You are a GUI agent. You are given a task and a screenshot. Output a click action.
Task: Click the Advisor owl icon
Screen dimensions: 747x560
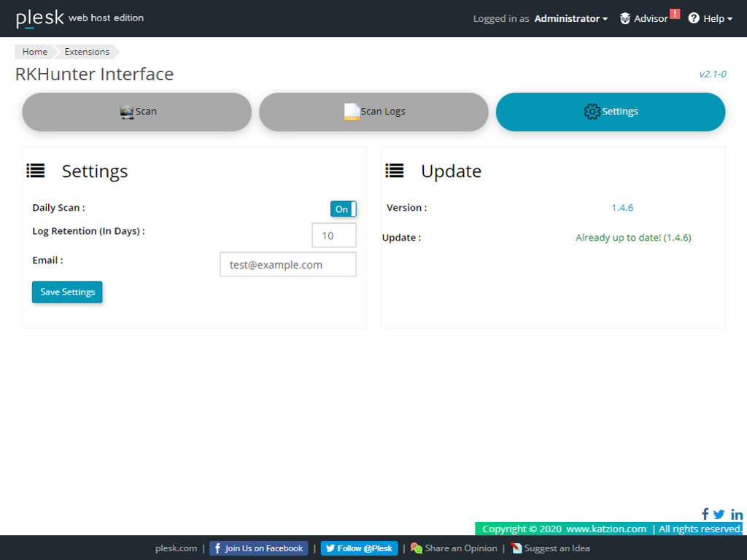[x=624, y=18]
